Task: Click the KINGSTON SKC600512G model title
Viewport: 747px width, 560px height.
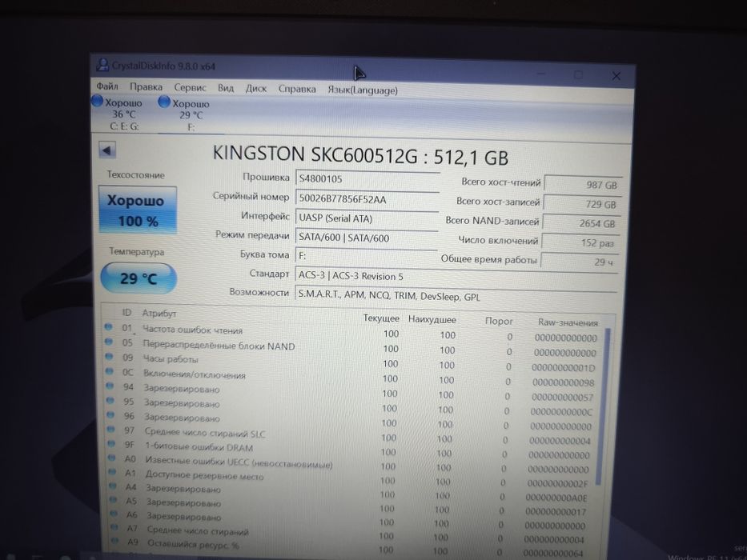Action: point(360,155)
